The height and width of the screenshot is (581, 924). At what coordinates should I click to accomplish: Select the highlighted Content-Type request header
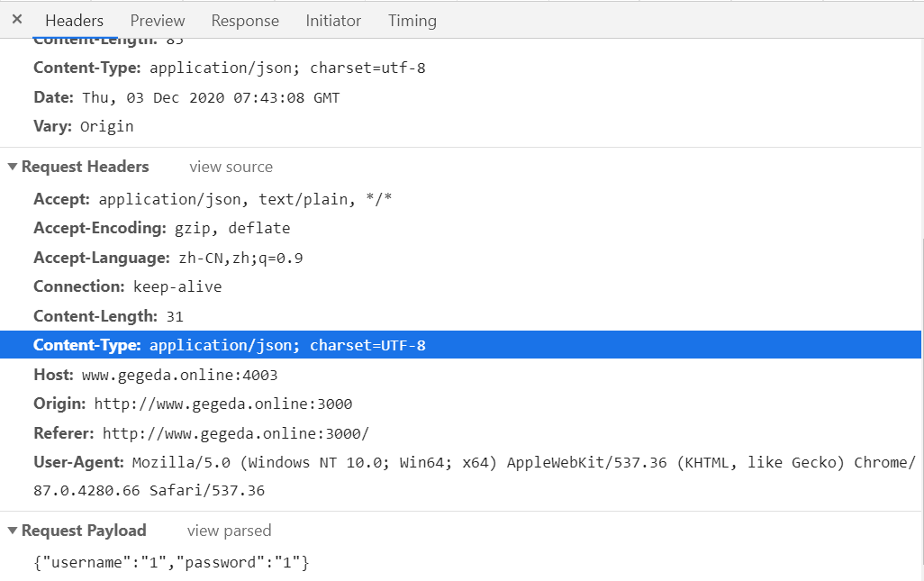(x=270, y=345)
